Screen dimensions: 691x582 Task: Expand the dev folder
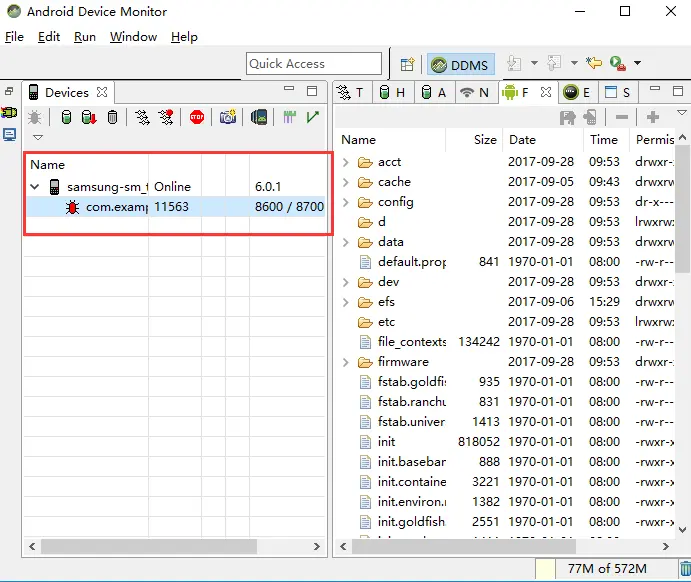coord(346,282)
